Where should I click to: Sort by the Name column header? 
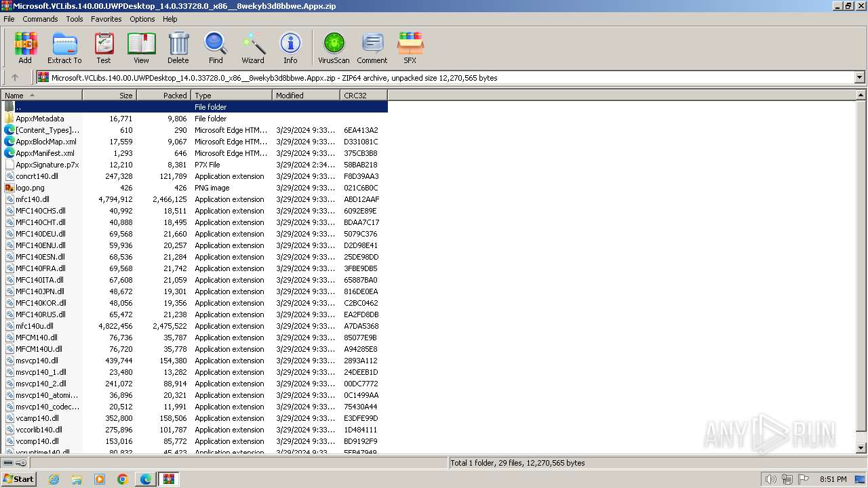[42, 96]
